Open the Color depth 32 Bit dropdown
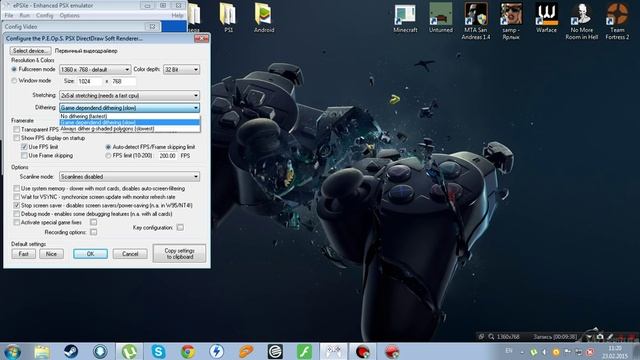The width and height of the screenshot is (640, 360). pos(181,69)
